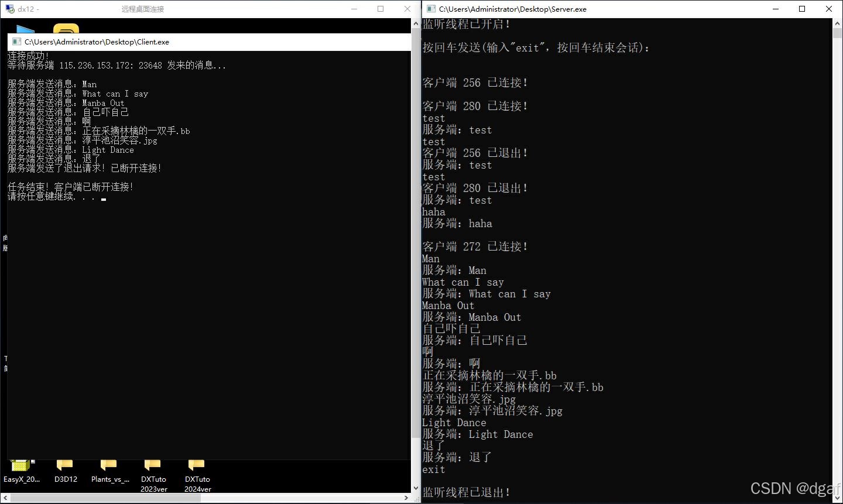
Task: Click the up arrow of the Server.exe scrollbar
Action: 837,23
